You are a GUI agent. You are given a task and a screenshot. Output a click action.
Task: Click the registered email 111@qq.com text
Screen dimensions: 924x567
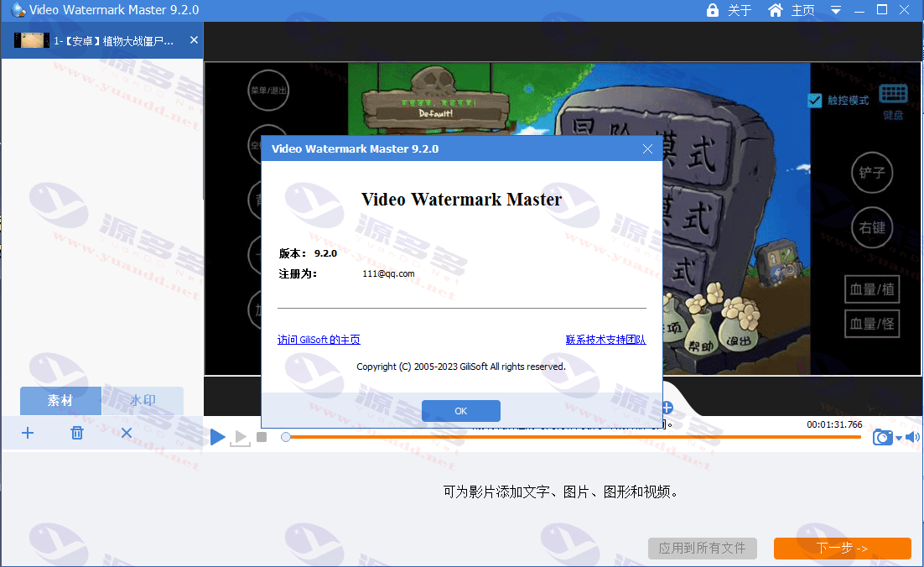point(388,273)
